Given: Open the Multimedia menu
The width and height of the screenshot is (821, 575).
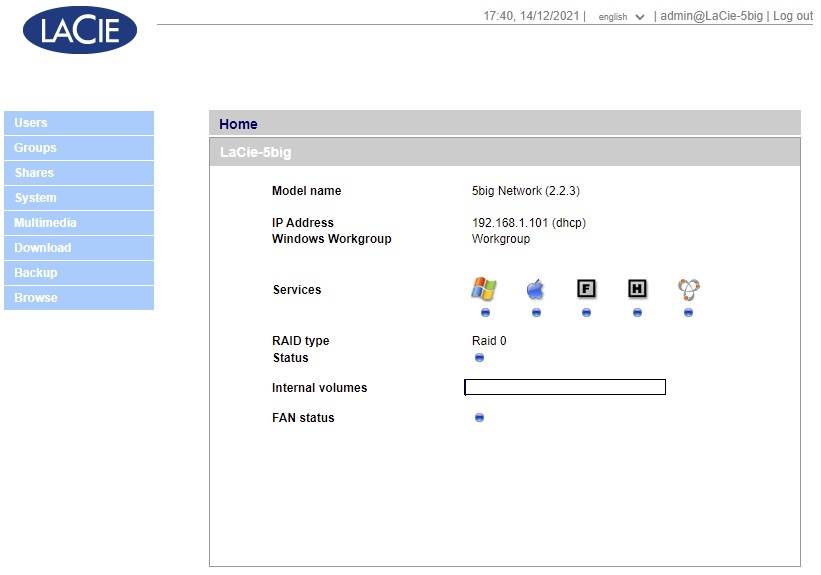Looking at the screenshot, I should tap(79, 223).
